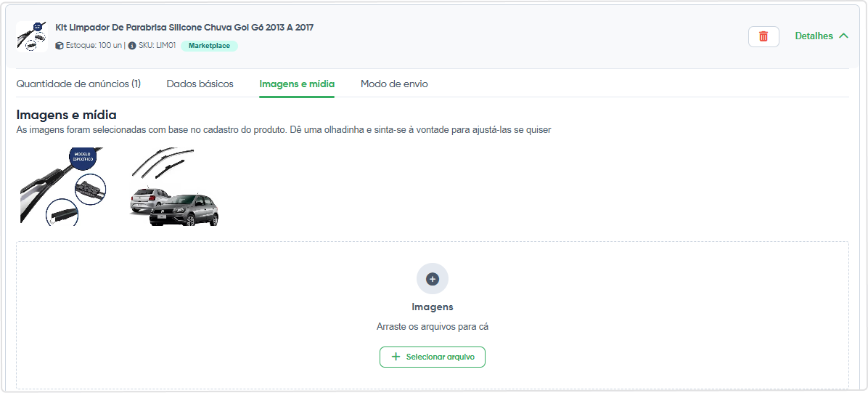Open the Quantidade de anúncios (1) tab
The width and height of the screenshot is (868, 393).
pyautogui.click(x=78, y=84)
